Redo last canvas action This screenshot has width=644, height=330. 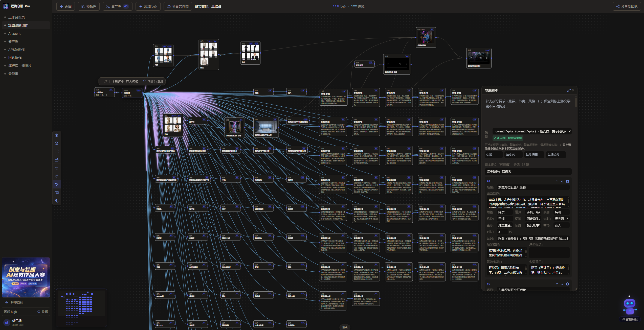point(57,176)
